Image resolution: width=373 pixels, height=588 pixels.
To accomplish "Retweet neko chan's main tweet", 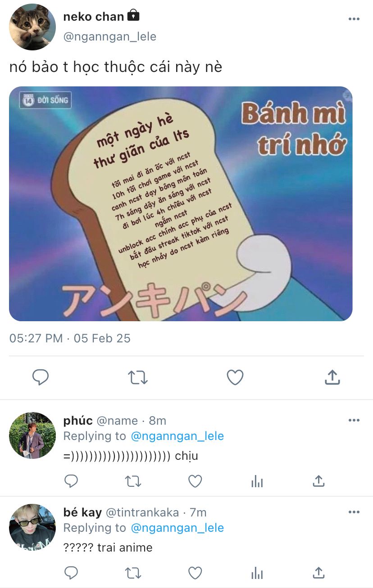I will pyautogui.click(x=138, y=377).
